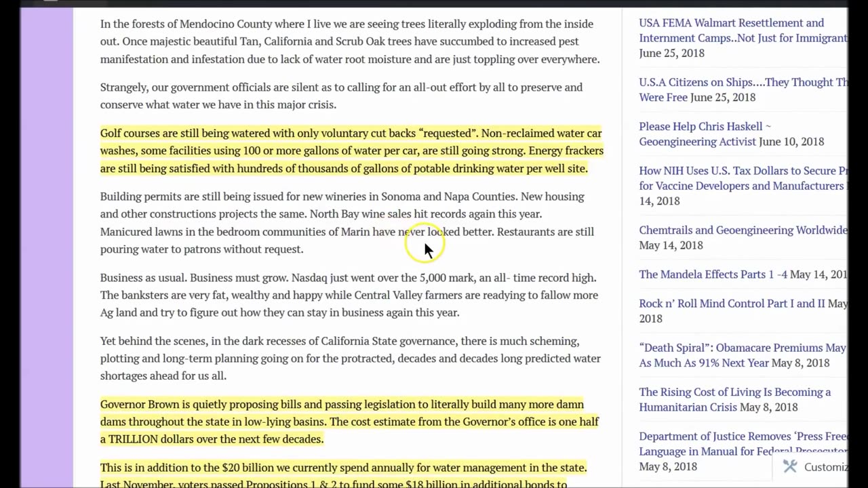Click text 'Yet behind the scenes'
Viewport: 868px width, 488px height.
point(153,341)
